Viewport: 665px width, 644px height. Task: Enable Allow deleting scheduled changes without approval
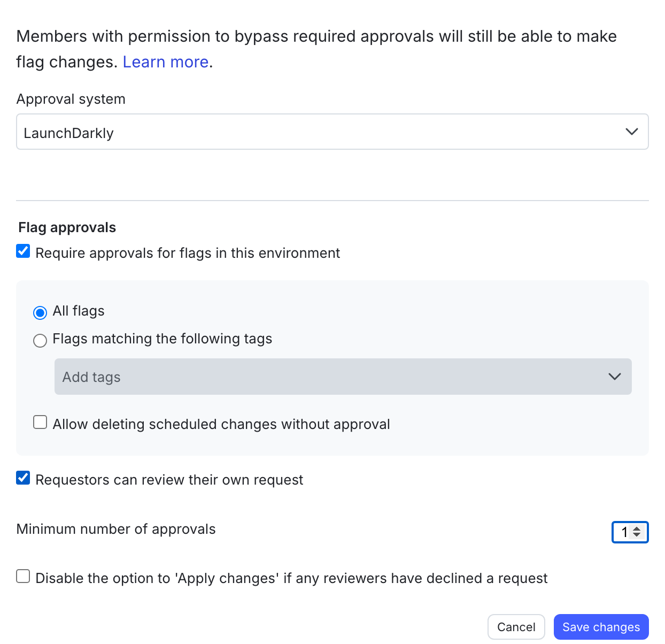[40, 422]
